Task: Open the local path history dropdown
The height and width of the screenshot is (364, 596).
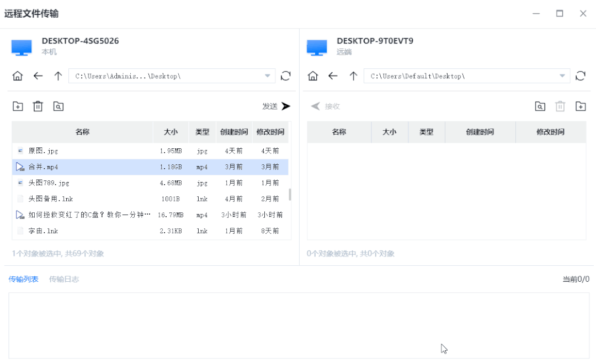Action: (x=267, y=76)
